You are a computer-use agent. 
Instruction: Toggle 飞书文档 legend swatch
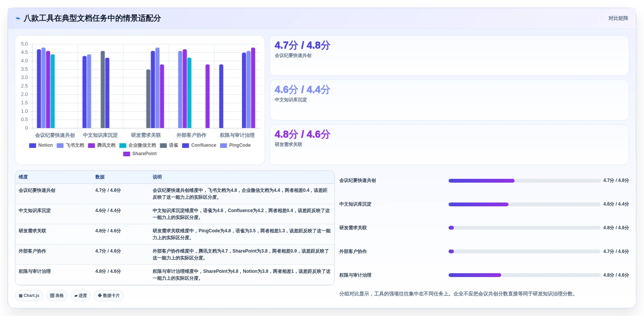point(60,145)
